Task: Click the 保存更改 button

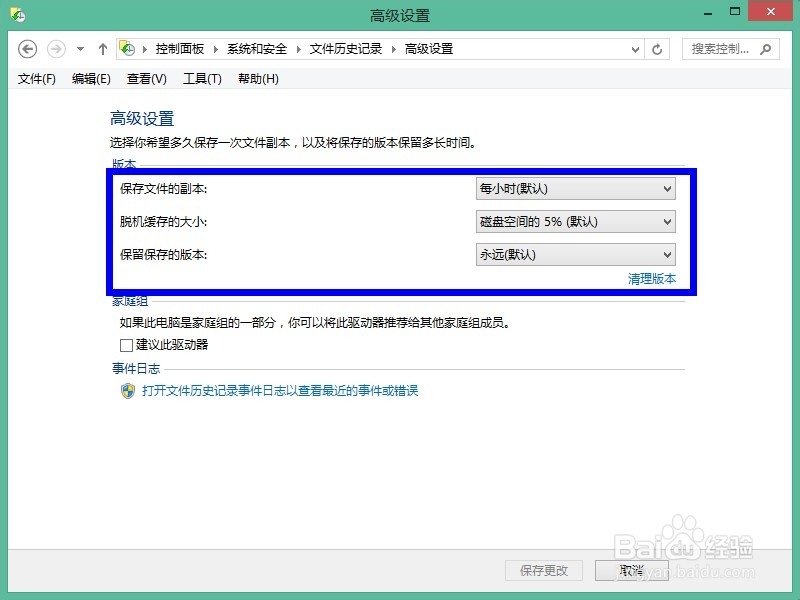Action: (x=543, y=571)
